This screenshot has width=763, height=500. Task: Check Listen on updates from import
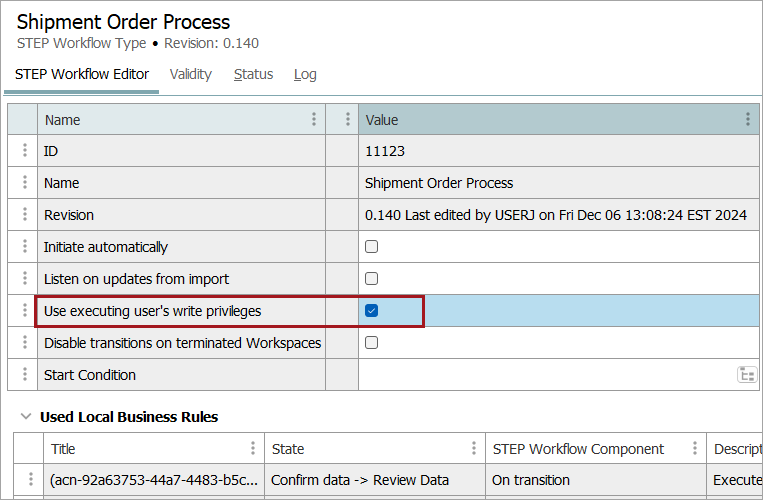pos(371,279)
